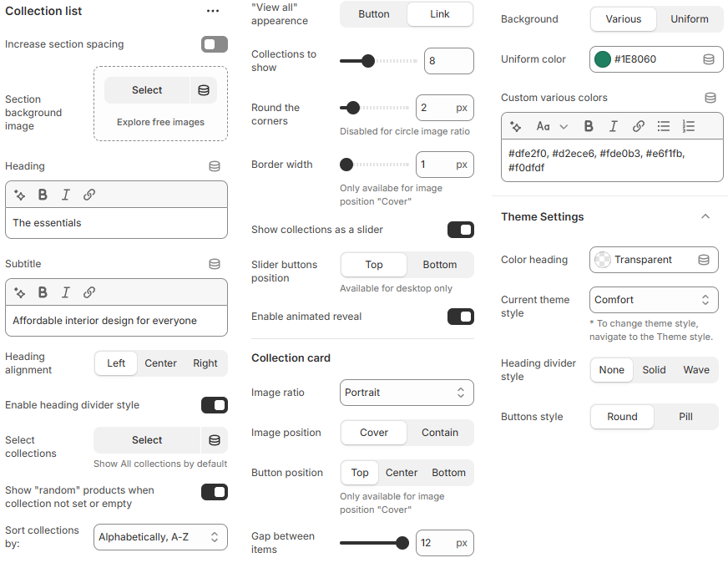This screenshot has width=728, height=573.
Task: Toggle italic in Custom various colors editor
Action: click(614, 126)
